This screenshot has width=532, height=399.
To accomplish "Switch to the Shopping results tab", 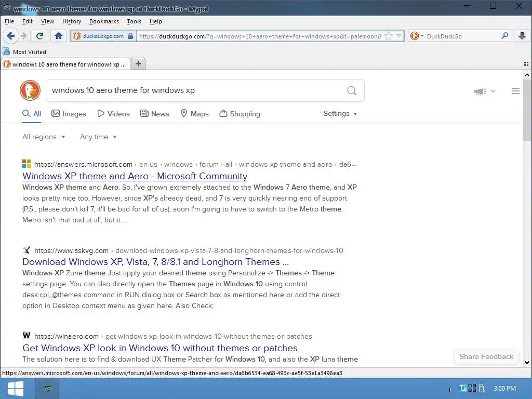I will (240, 114).
